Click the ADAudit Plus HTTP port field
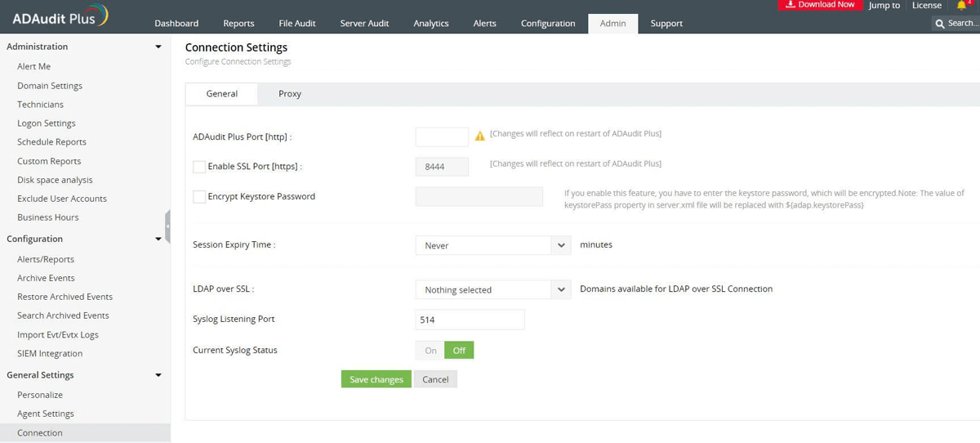This screenshot has width=980, height=443. coord(442,136)
